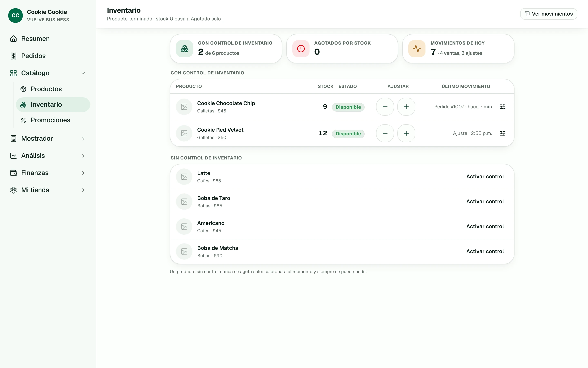Activate inventory control for Latte
588x368 pixels.
485,177
